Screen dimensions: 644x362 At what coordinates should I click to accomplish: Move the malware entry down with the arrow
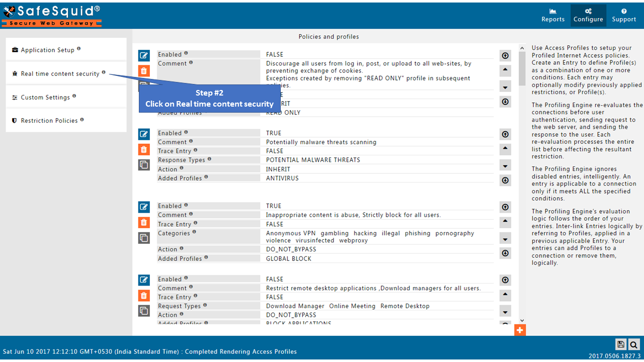pos(505,165)
